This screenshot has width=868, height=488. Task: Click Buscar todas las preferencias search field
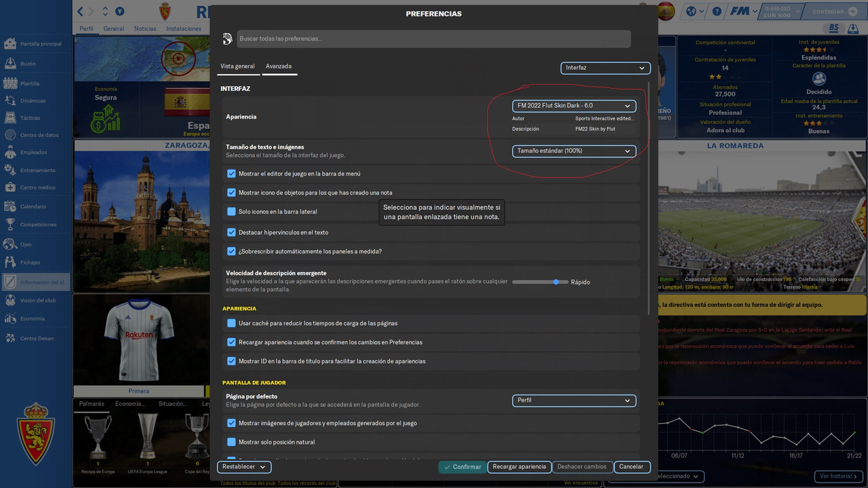434,39
